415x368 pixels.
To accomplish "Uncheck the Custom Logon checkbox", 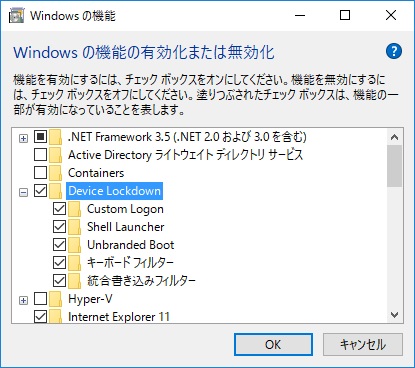I will (x=59, y=209).
